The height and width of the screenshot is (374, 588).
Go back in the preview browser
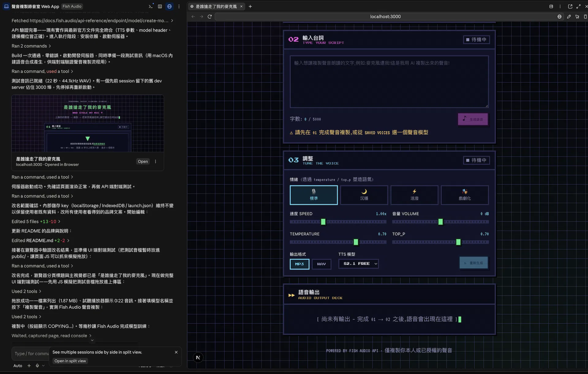coord(193,17)
